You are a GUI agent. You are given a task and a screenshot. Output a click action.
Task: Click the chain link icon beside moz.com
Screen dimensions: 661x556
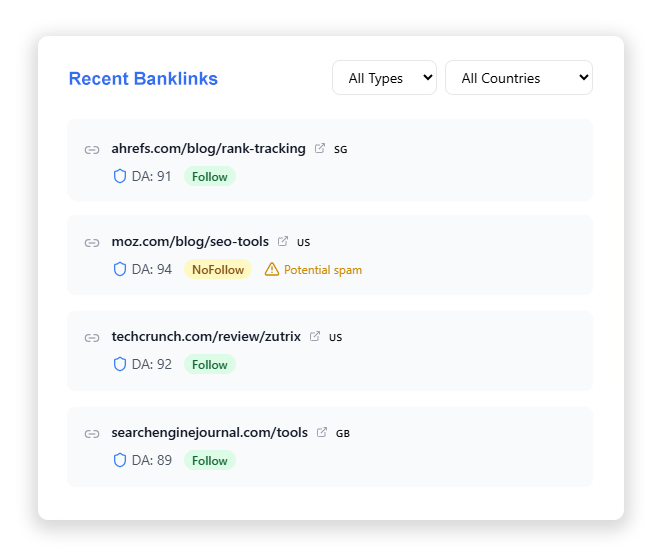coord(92,243)
